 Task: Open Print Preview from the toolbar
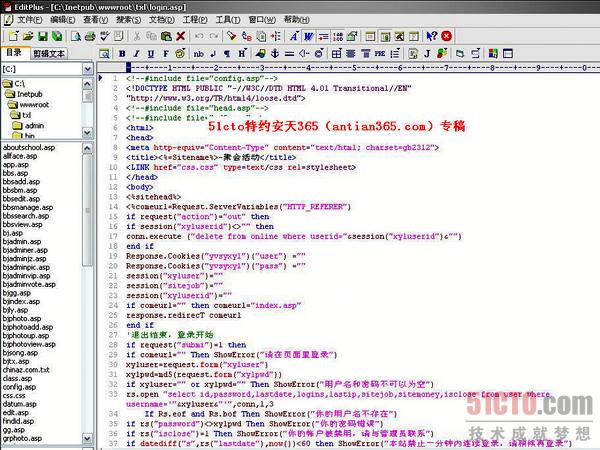click(76, 36)
